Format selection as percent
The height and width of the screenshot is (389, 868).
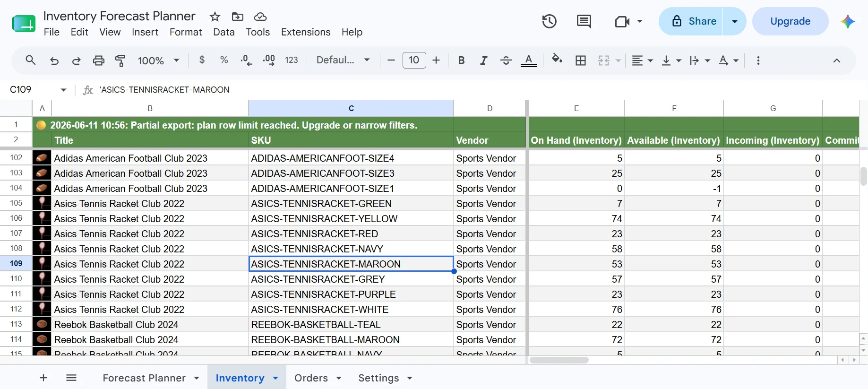tap(224, 60)
